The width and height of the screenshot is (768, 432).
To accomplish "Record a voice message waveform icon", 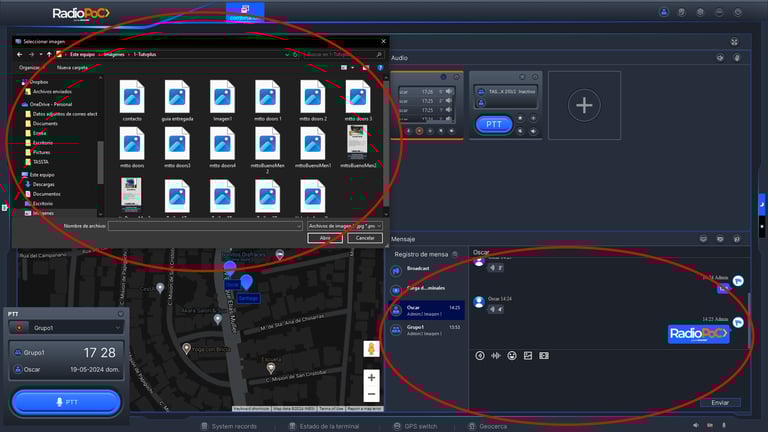I will (x=496, y=356).
